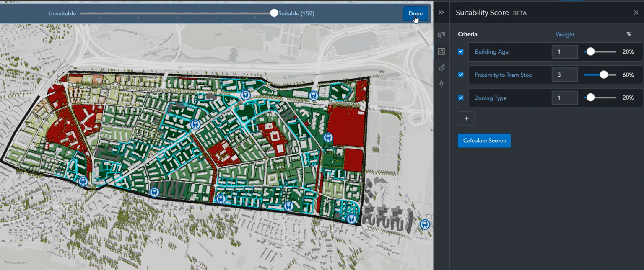Click the transform/move tool icon in sidebar
644x270 pixels.
[441, 84]
